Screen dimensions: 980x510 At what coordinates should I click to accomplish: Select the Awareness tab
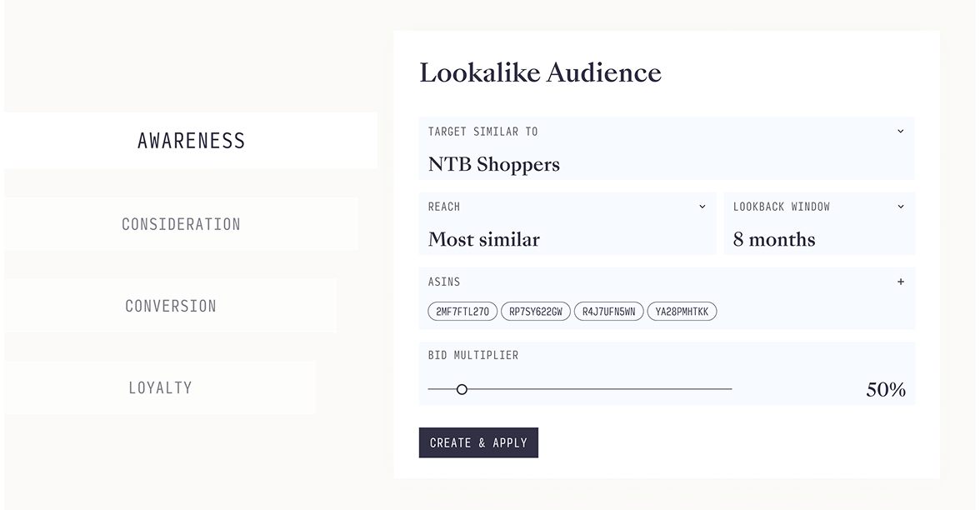point(191,141)
